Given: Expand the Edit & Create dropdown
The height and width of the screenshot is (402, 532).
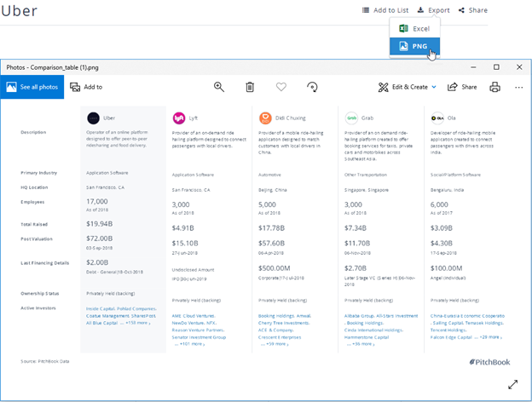Looking at the screenshot, I should pos(408,87).
